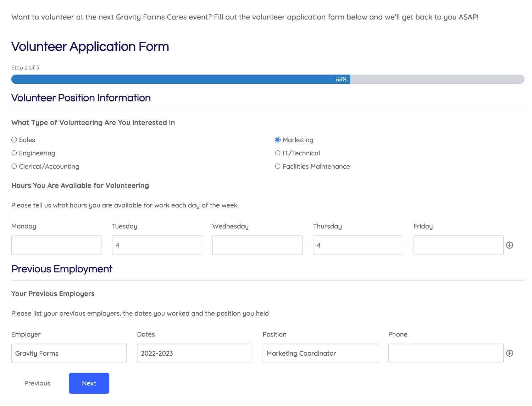Click the Position column label
532x406 pixels.
275,334
